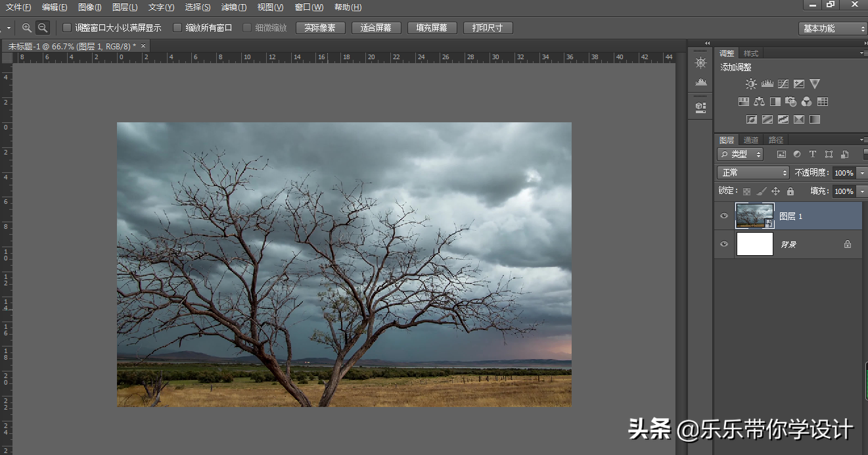Filter layers by shape layer icon
868x455 pixels.
click(829, 155)
